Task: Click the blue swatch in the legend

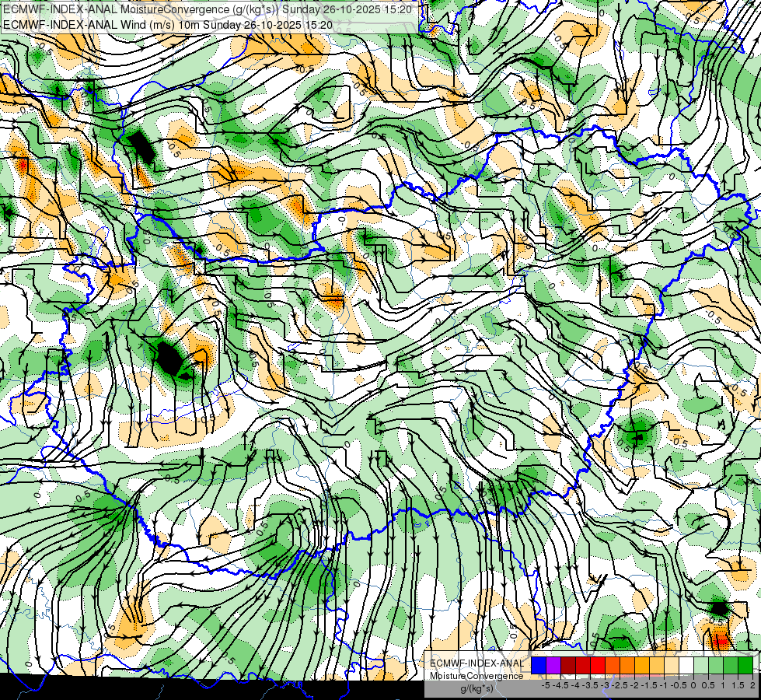Action: [x=539, y=666]
